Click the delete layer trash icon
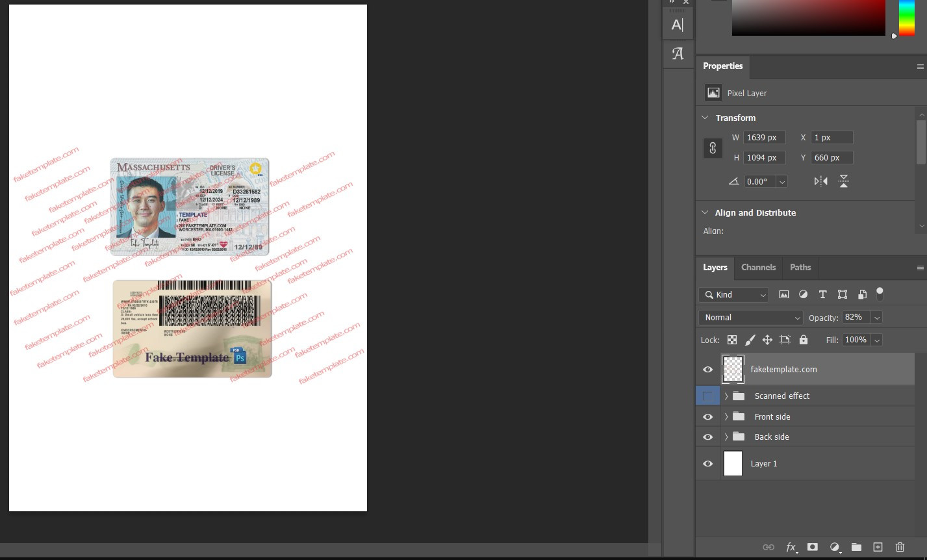927x560 pixels. coord(900,547)
